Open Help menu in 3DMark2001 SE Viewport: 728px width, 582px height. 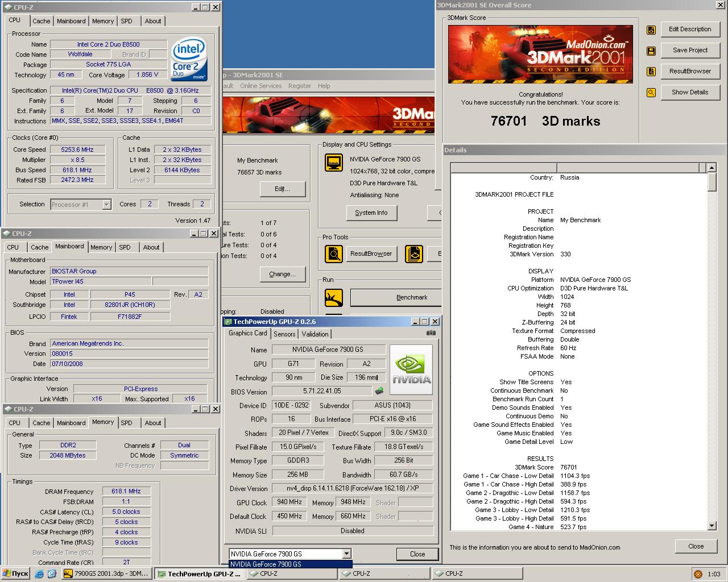(324, 86)
